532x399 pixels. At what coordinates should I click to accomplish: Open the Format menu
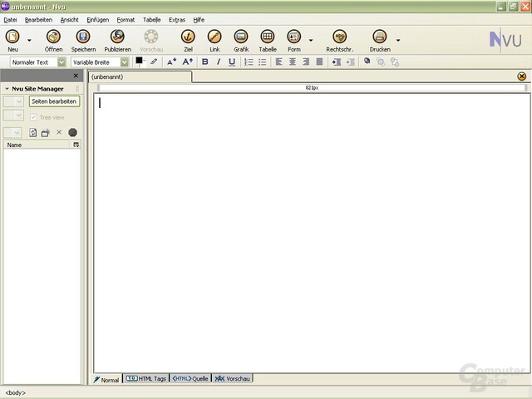126,20
